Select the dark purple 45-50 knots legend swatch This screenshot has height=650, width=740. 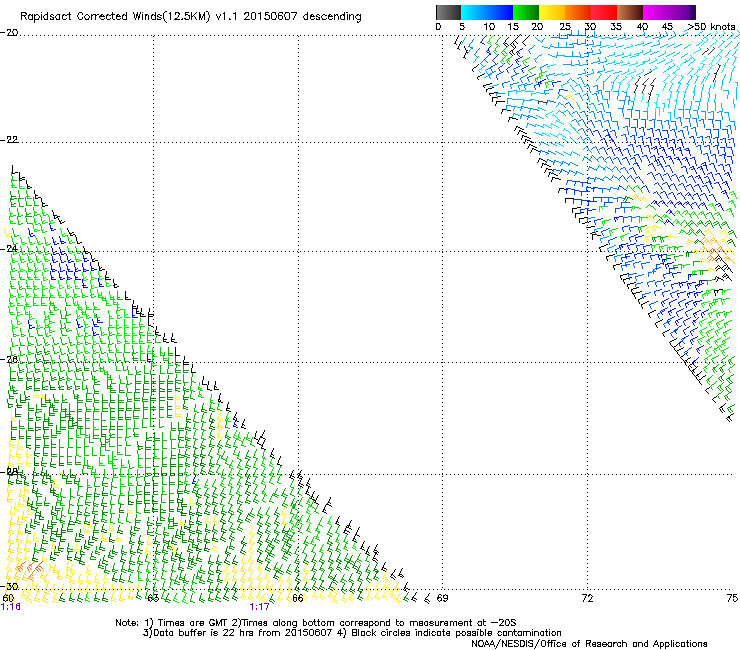coord(682,12)
